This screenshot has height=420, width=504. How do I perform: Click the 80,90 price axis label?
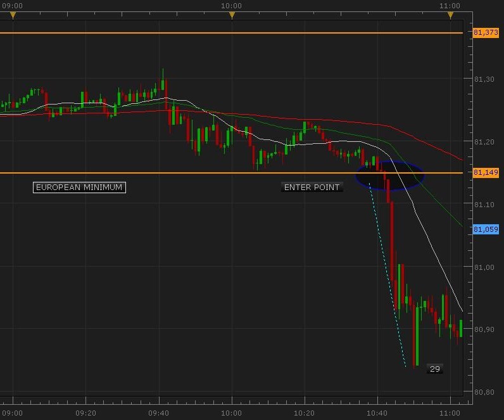click(484, 329)
